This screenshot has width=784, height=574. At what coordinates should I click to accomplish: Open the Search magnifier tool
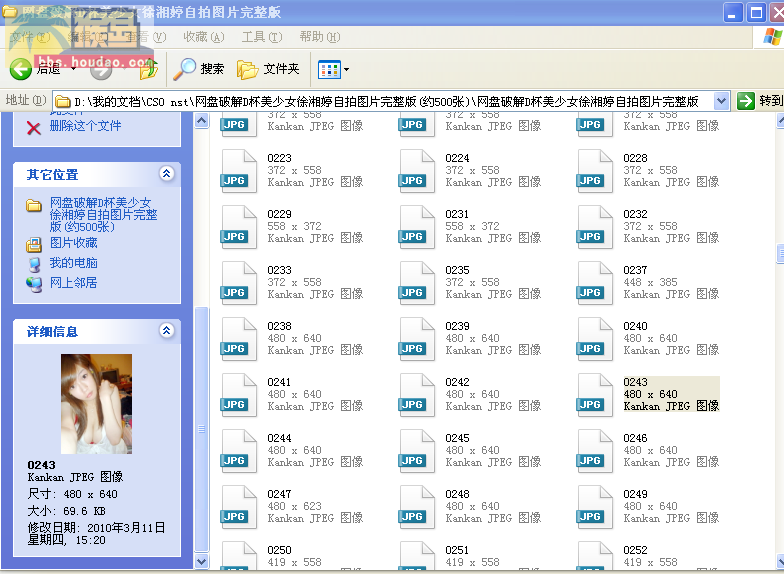coord(184,69)
